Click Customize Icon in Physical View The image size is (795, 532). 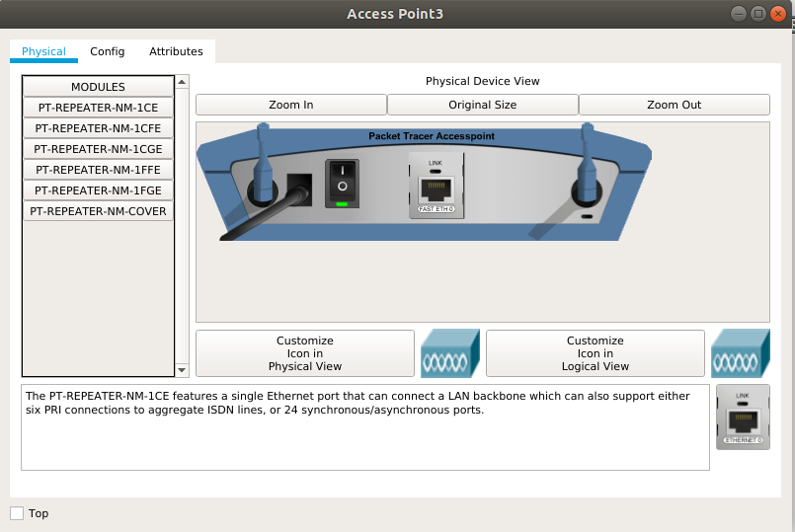pyautogui.click(x=305, y=353)
